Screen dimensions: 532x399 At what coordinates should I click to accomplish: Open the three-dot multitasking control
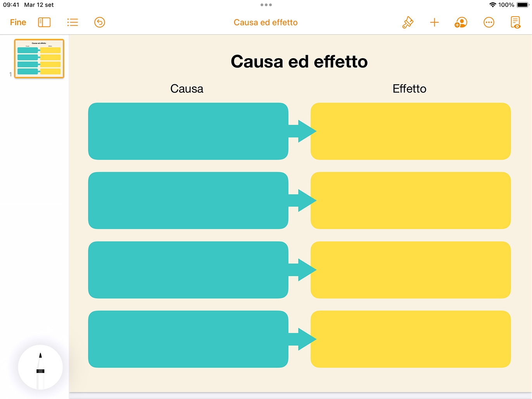pos(266,5)
